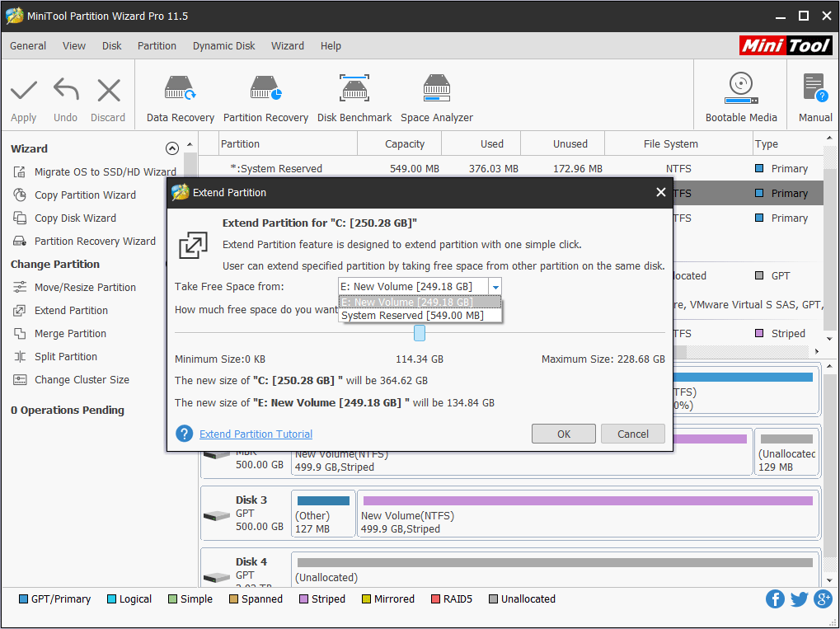Click the Undo arrow icon

(x=66, y=89)
